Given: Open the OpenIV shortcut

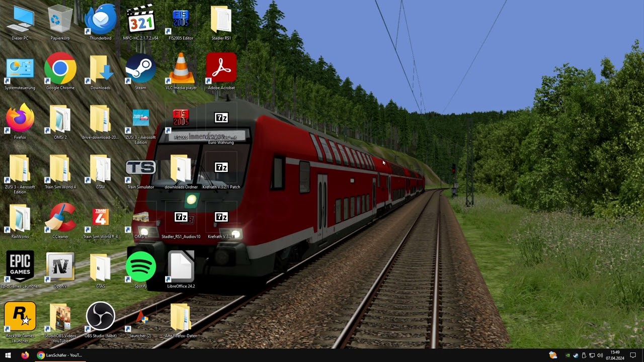Looking at the screenshot, I should 60,271.
